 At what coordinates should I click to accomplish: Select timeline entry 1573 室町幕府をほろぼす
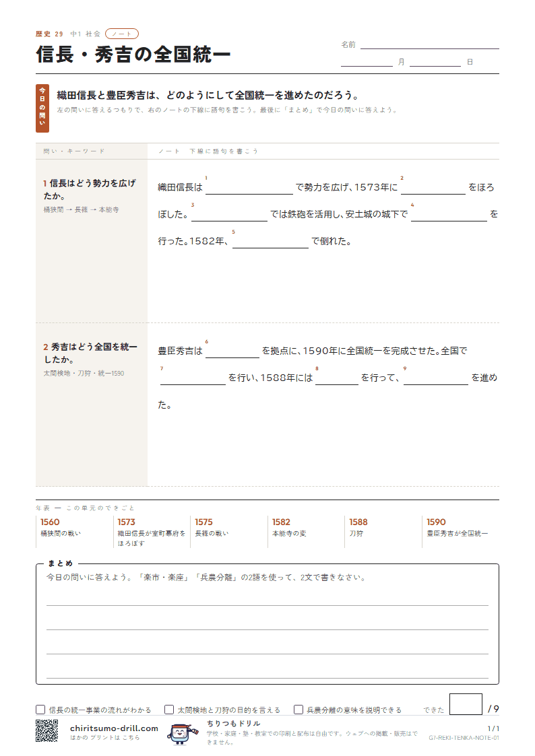[152, 532]
